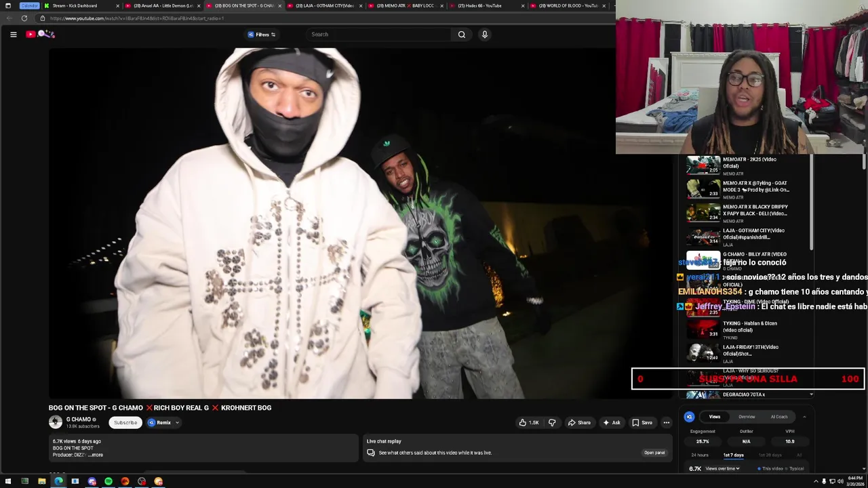
Task: Click the chat bubble icon in Live chat replay
Action: click(371, 453)
